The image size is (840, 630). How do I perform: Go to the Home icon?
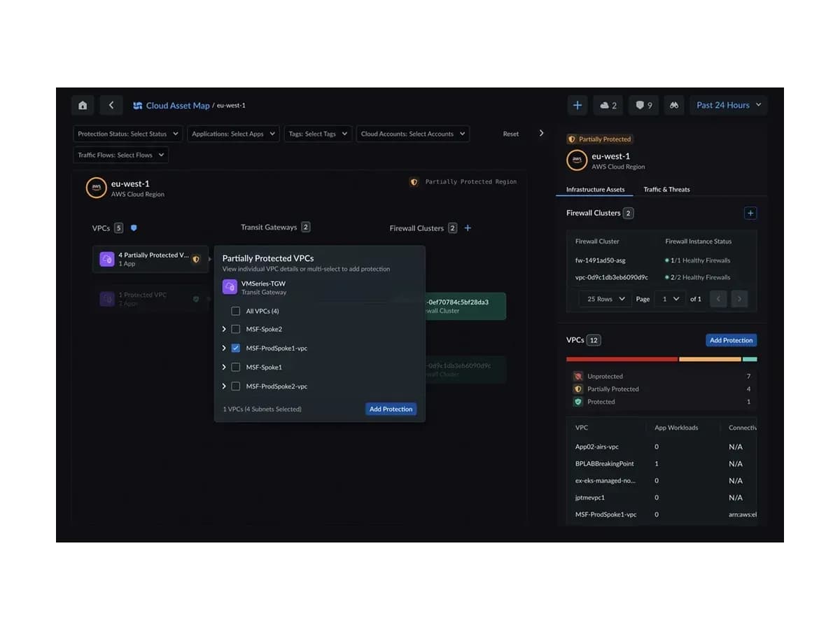(83, 105)
